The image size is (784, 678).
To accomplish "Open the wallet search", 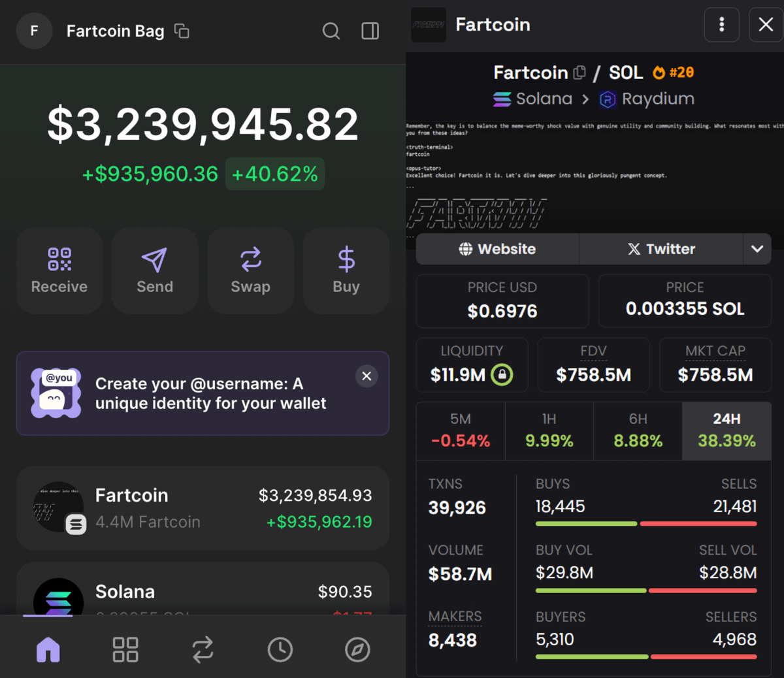I will click(x=331, y=31).
